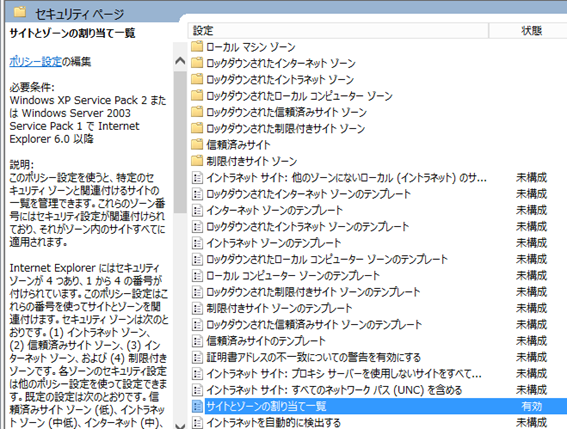Image resolution: width=567 pixels, height=429 pixels.
Task: Select the policy icon of サイトとゾーンの割り当て一覧 row
Action: click(197, 406)
